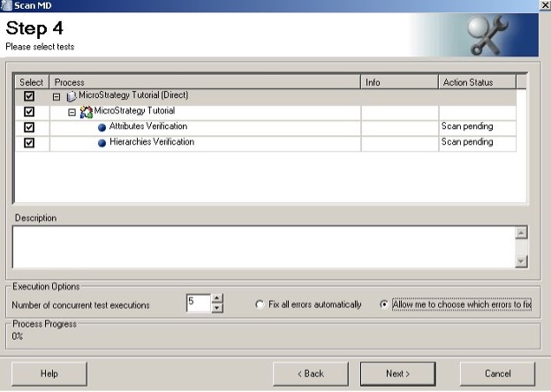Image resolution: width=551 pixels, height=392 pixels.
Task: Go back using the Back button
Action: pyautogui.click(x=309, y=373)
